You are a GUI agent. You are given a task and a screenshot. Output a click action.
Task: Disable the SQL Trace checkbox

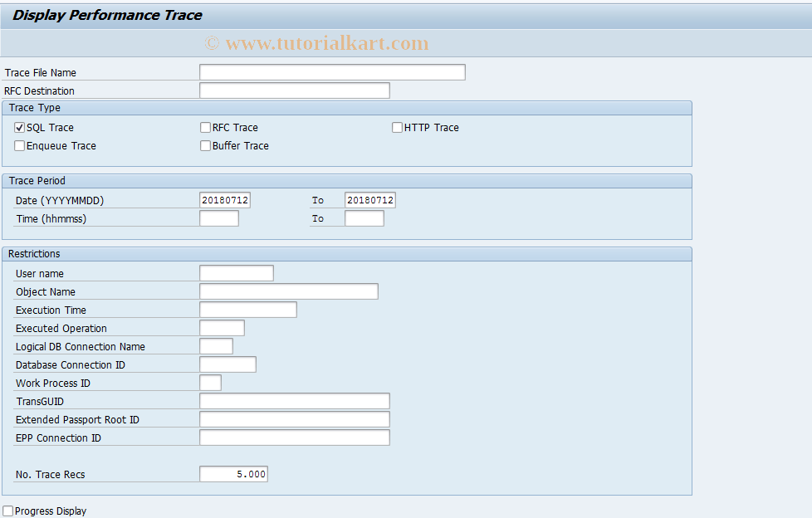(19, 127)
